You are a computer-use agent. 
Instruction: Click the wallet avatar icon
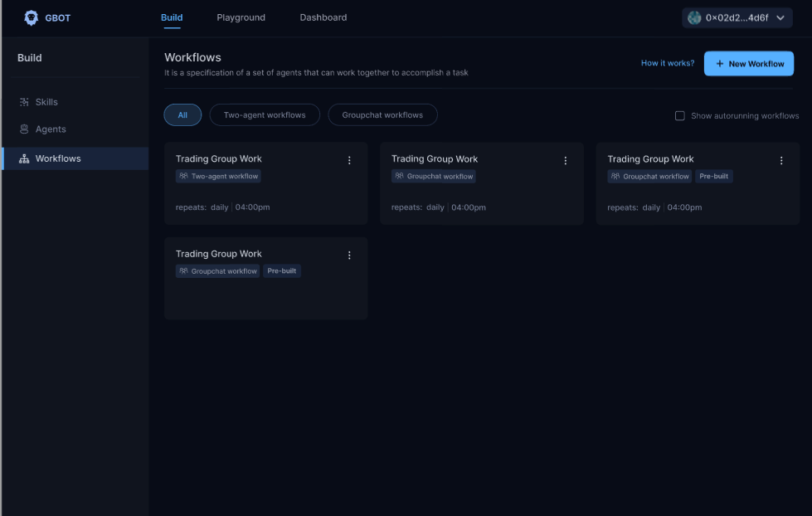pyautogui.click(x=694, y=17)
